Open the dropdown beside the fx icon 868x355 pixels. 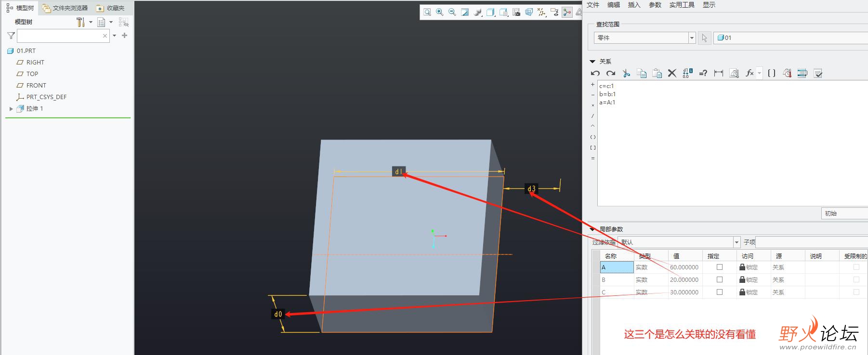(759, 73)
